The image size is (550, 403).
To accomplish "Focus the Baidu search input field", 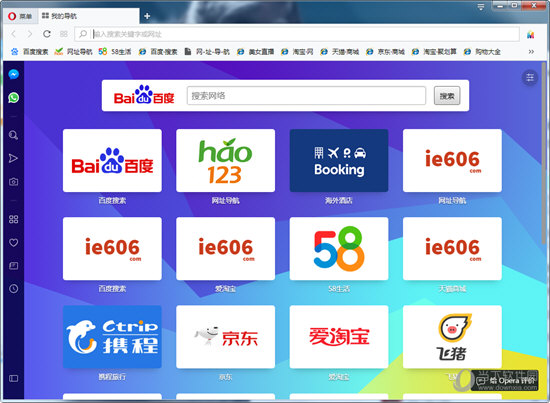I will point(306,96).
